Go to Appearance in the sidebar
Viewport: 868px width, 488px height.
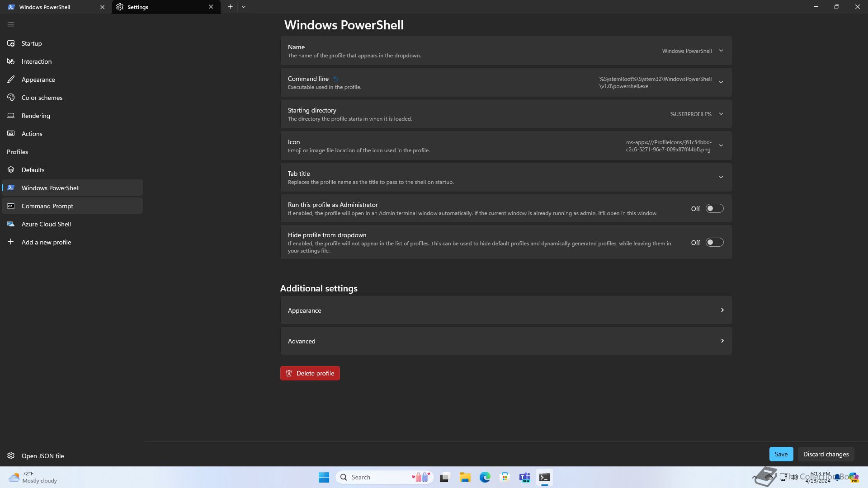(x=72, y=80)
